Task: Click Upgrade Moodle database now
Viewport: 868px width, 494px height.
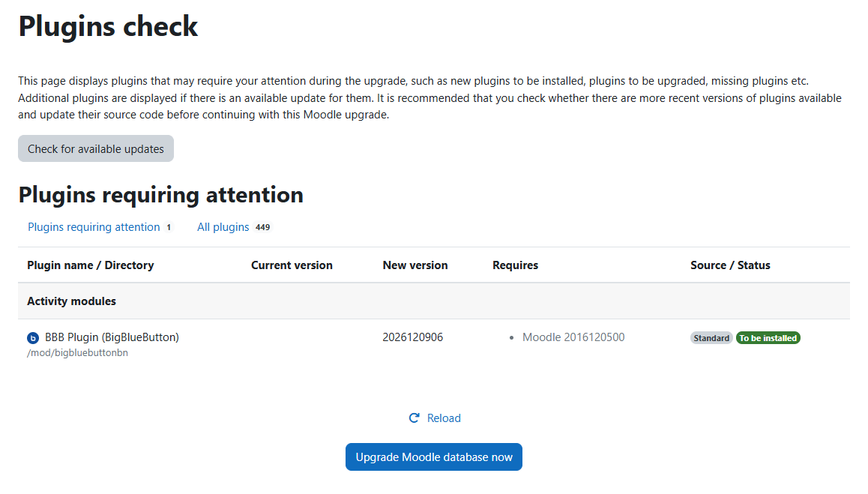Action: [x=433, y=457]
